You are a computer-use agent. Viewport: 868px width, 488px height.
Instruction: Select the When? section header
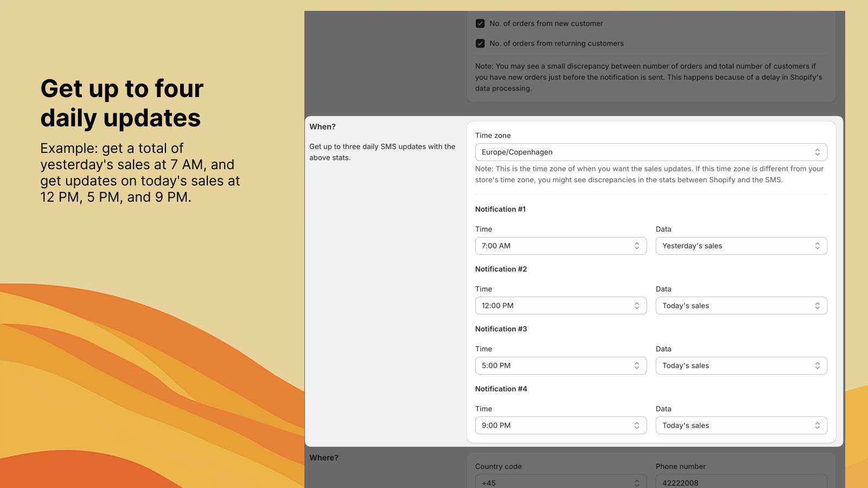click(x=322, y=126)
